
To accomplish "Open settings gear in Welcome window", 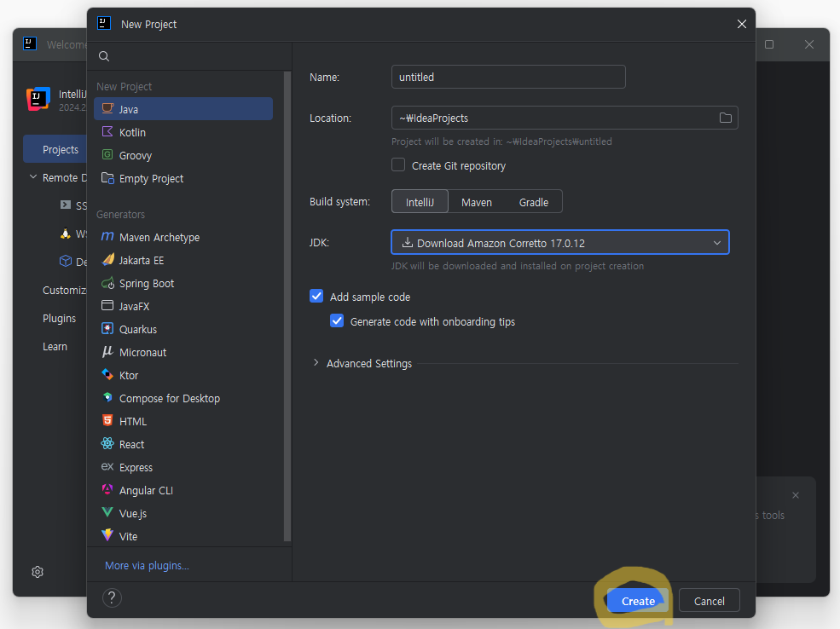I will coord(38,572).
